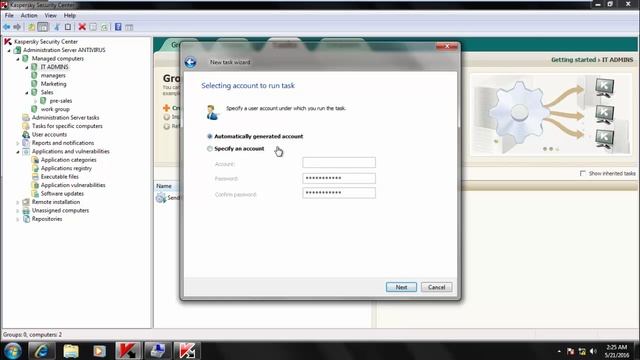This screenshot has height=360, width=640.
Task: Open the View menu
Action: pyautogui.click(x=51, y=16)
